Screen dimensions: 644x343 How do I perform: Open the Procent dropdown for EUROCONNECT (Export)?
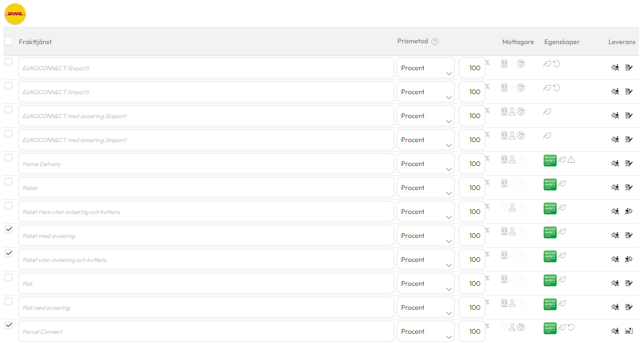(425, 68)
